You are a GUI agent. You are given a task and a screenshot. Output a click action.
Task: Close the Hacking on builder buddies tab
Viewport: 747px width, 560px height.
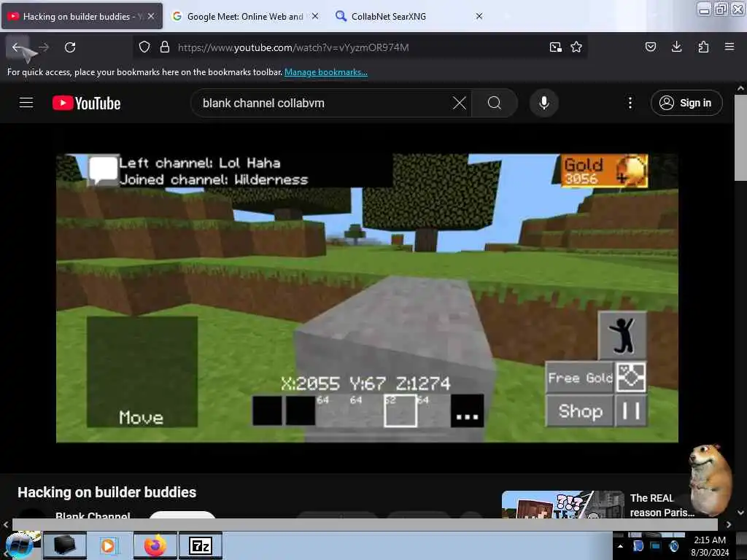tap(151, 16)
